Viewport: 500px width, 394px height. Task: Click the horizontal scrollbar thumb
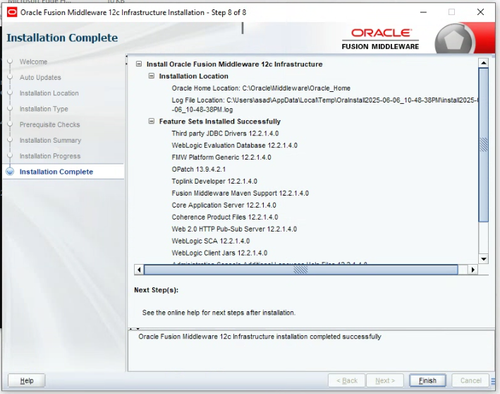click(301, 269)
